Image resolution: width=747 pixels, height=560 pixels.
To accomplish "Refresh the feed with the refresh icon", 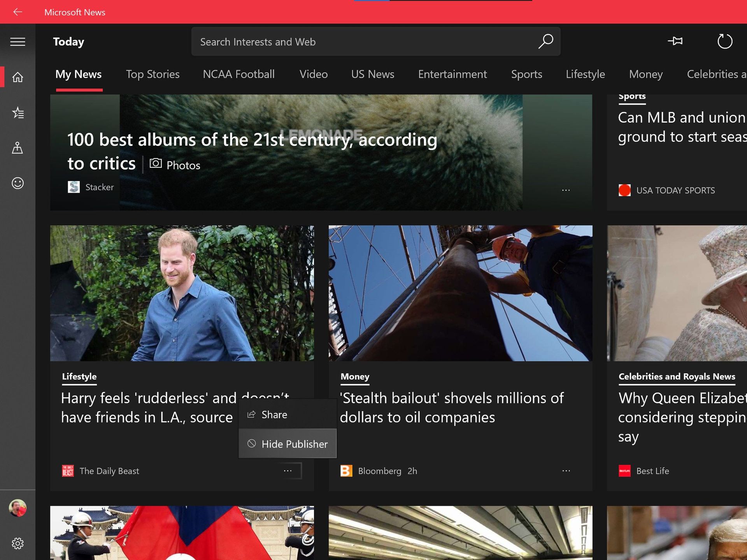I will [725, 41].
